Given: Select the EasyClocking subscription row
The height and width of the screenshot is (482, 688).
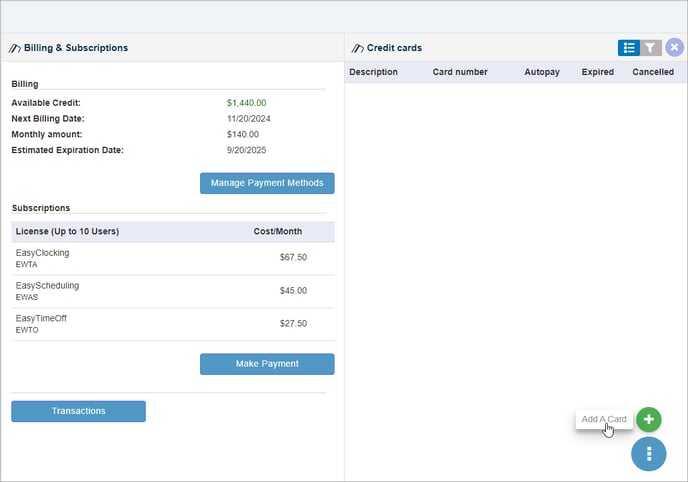Looking at the screenshot, I should [x=173, y=259].
